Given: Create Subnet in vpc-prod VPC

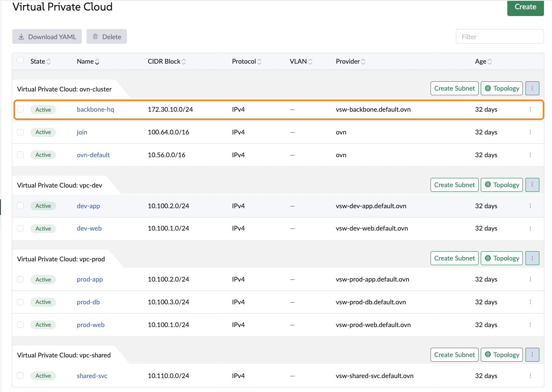Looking at the screenshot, I should (x=455, y=258).
